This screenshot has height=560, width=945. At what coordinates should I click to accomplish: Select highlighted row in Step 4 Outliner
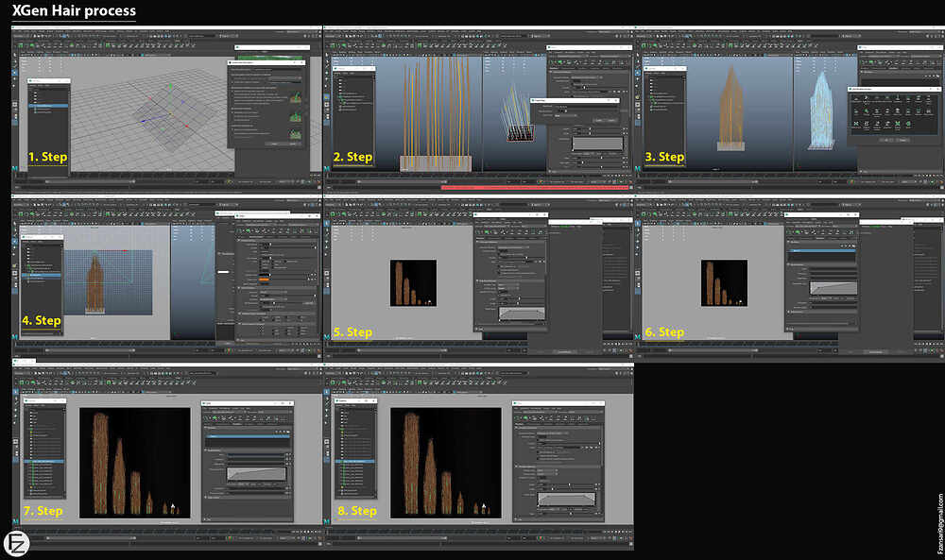(x=42, y=275)
